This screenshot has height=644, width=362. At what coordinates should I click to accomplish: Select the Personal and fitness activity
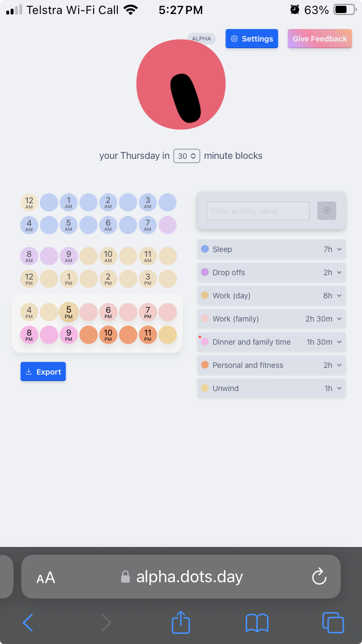[x=248, y=365]
